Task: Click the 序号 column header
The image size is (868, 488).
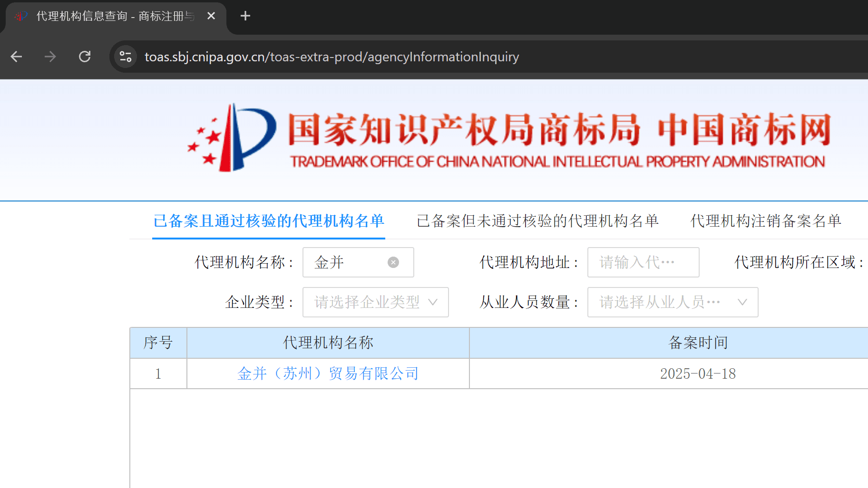Action: tap(158, 343)
